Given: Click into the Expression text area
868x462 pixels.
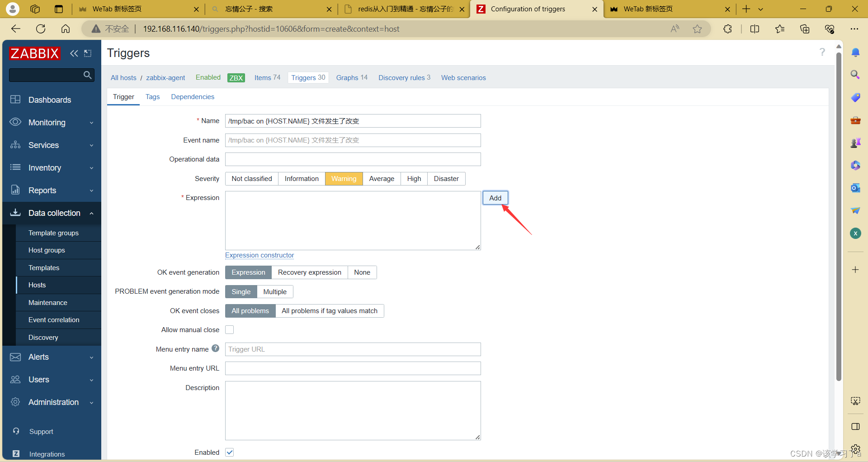Looking at the screenshot, I should (x=353, y=220).
